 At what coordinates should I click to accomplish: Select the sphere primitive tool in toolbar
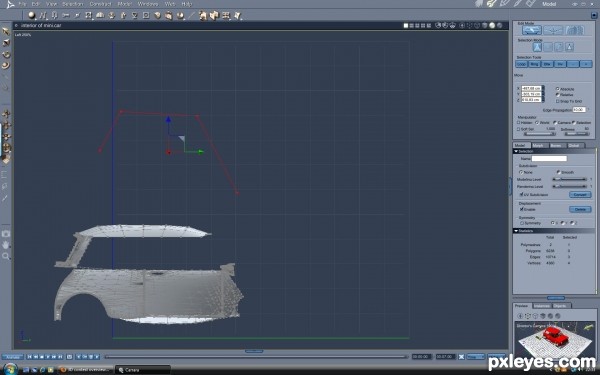click(x=31, y=15)
